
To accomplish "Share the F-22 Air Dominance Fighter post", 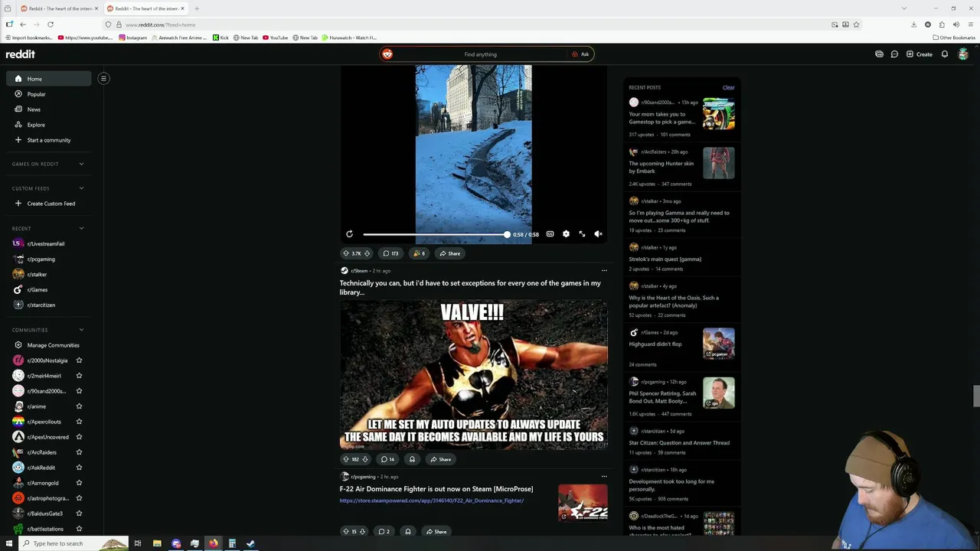I will pyautogui.click(x=436, y=531).
